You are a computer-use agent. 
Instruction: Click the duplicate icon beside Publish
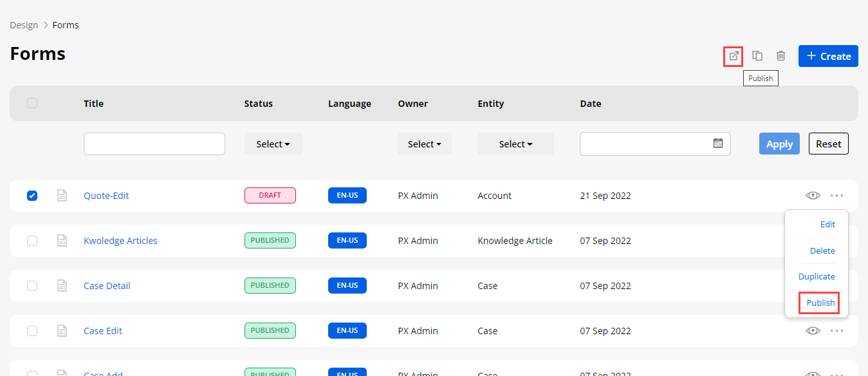757,56
